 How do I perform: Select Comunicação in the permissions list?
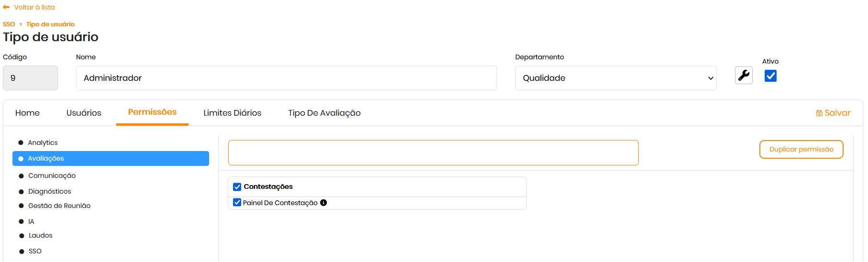point(52,175)
